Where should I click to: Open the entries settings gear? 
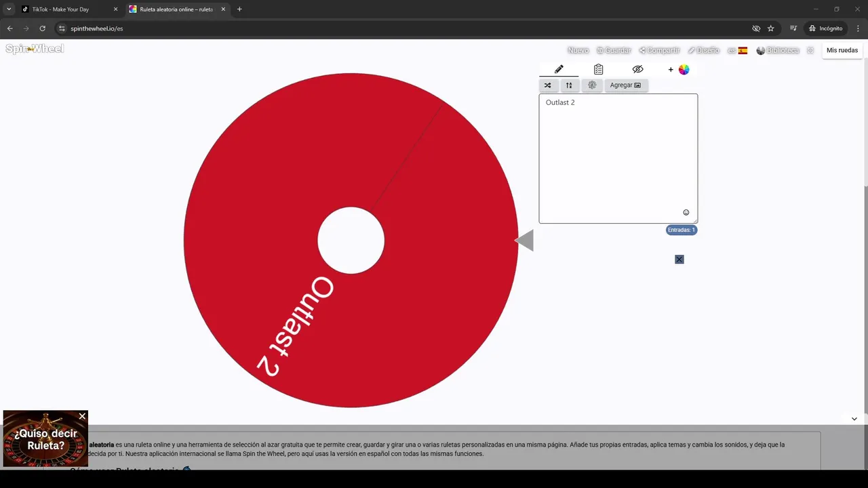tap(592, 85)
